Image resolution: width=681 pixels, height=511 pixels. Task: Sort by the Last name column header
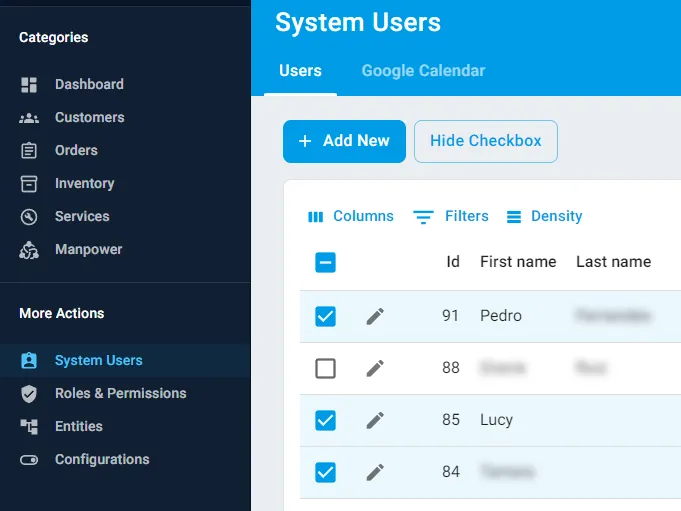614,262
